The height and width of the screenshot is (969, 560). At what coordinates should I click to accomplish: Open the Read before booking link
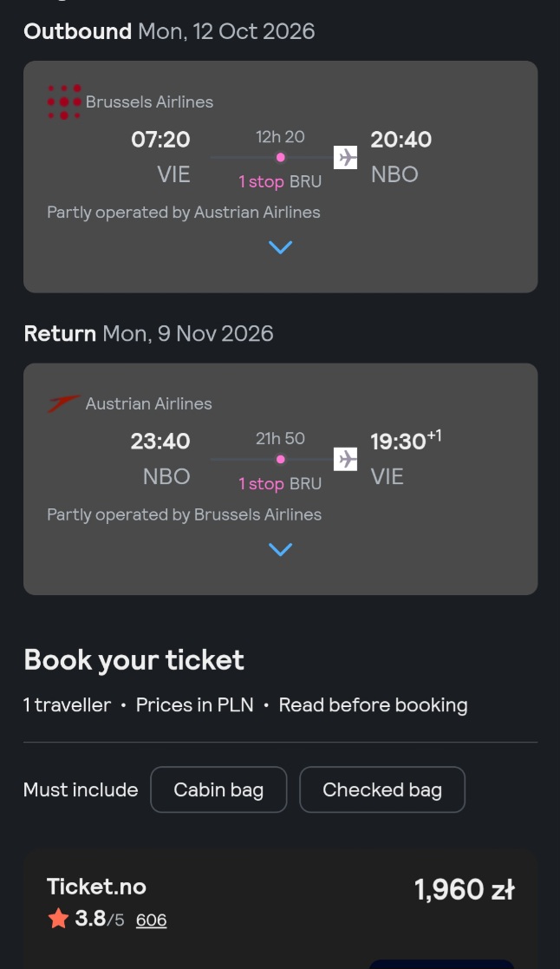(373, 705)
